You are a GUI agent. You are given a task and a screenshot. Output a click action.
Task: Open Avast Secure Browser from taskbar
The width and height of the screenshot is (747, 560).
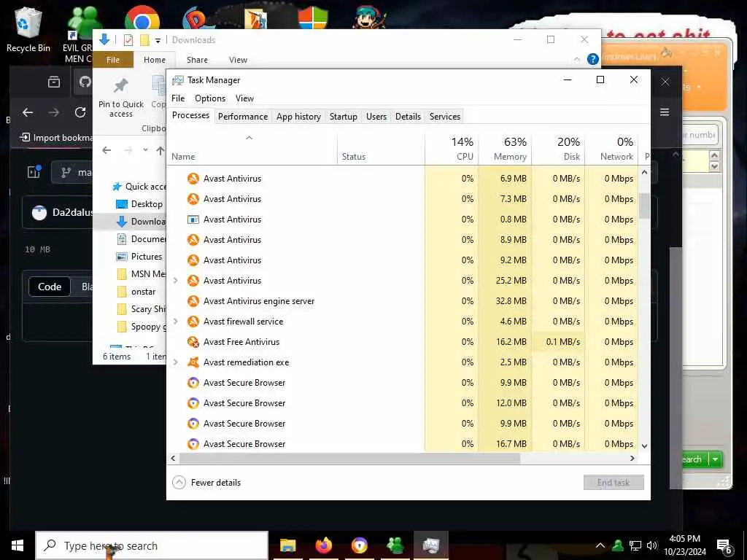359,545
